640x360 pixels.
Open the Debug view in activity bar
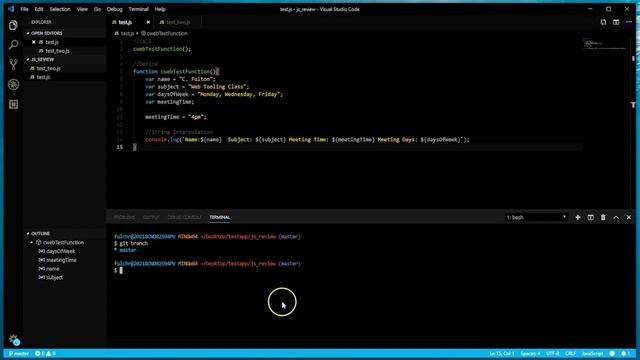(13, 84)
